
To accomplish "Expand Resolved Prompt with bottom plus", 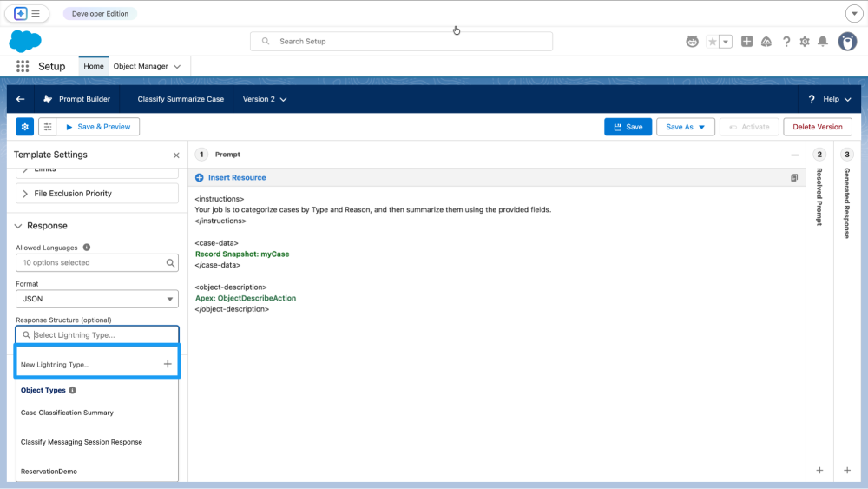I will tap(819, 470).
